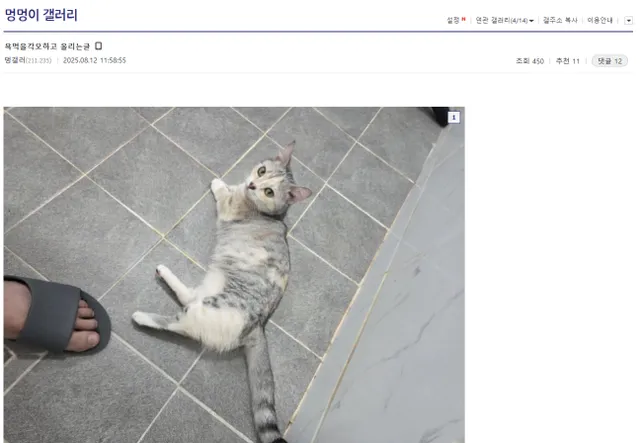Click the 설정 settings link
This screenshot has width=640, height=443.
coord(453,19)
